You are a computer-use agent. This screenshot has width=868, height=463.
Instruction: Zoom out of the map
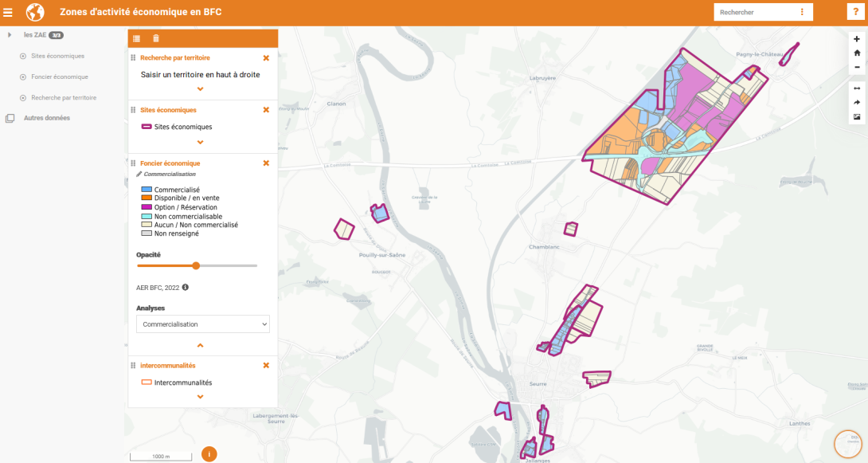tap(857, 68)
